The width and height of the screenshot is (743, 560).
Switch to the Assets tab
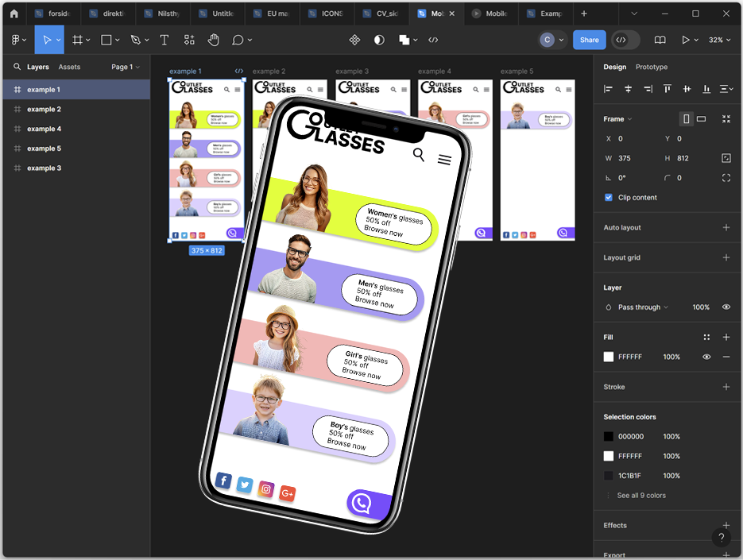[x=69, y=68]
